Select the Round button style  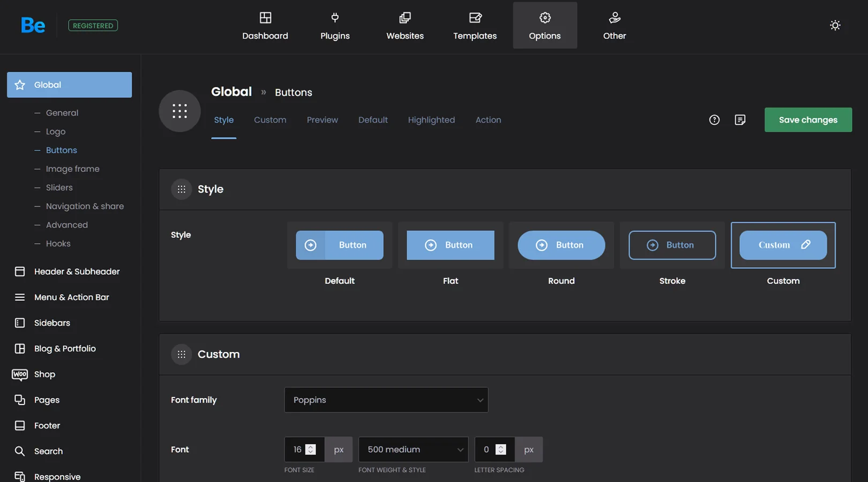point(561,245)
